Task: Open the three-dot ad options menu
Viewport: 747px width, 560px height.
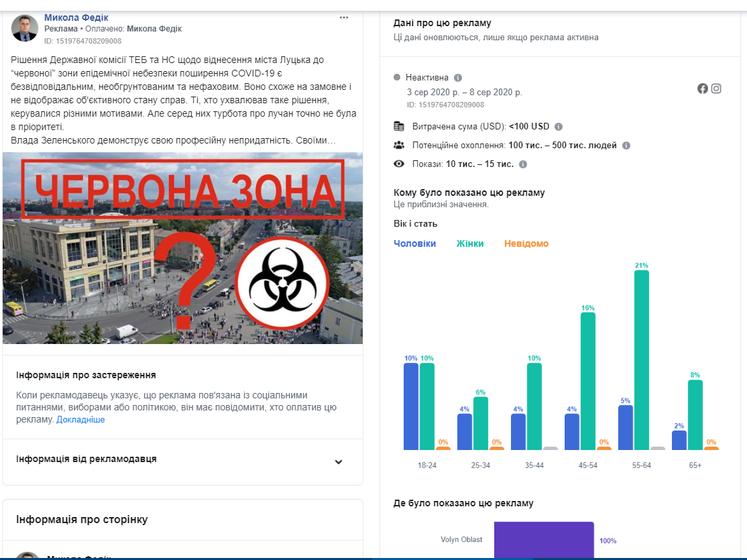Action: (x=344, y=17)
